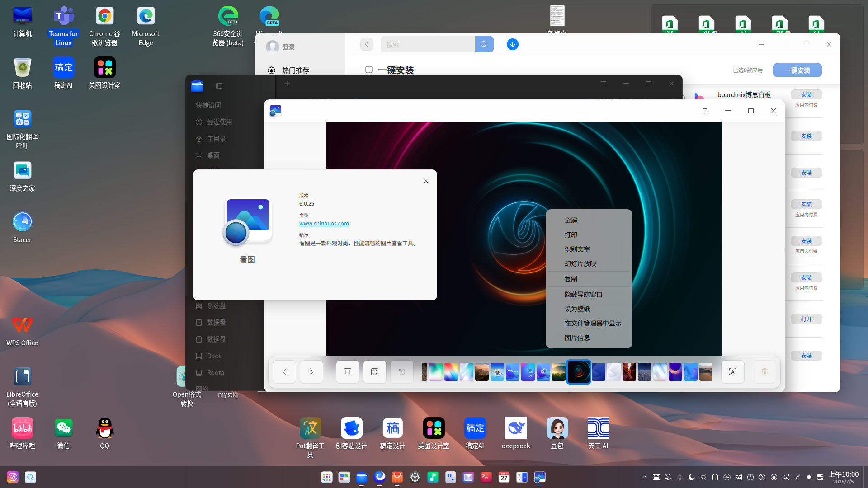Tick the 一键安装 checkbox in app store
Viewport: 868px width, 488px height.
[x=369, y=70]
